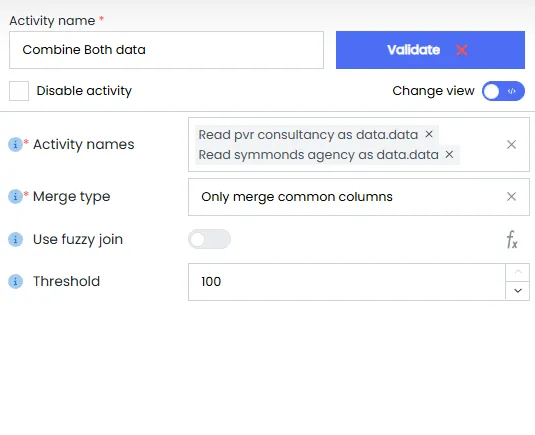Clear all selected Activity names
Viewport: 535px width, 435px height.
[511, 145]
